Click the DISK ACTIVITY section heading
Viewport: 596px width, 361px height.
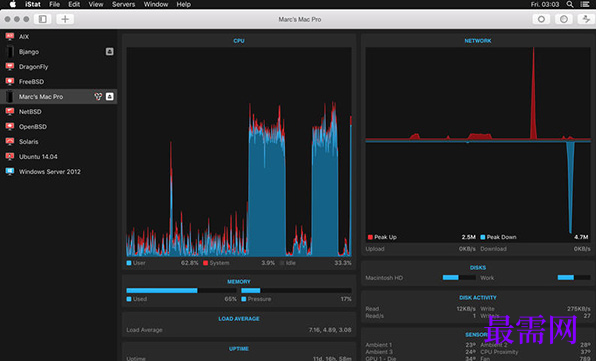(478, 298)
